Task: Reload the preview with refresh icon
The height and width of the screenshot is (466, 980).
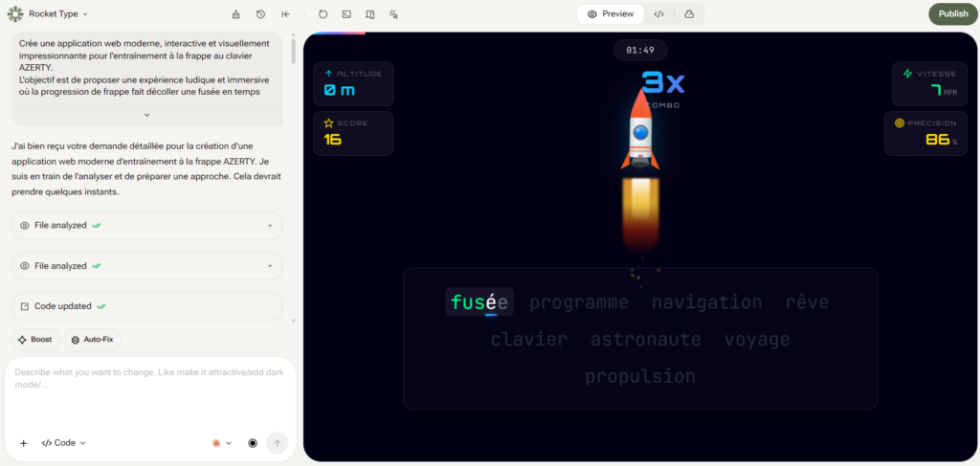Action: coord(323,13)
